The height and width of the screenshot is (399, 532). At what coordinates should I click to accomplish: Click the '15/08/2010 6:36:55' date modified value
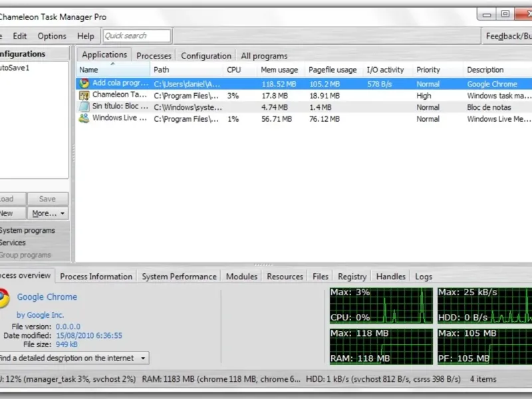(89, 336)
